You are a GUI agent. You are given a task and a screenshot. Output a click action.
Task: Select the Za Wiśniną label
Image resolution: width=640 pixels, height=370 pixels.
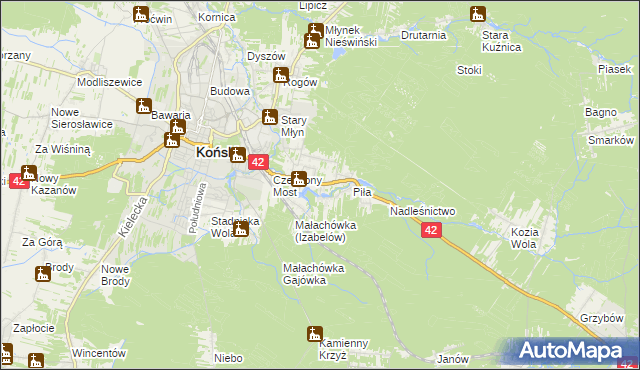coord(63,149)
